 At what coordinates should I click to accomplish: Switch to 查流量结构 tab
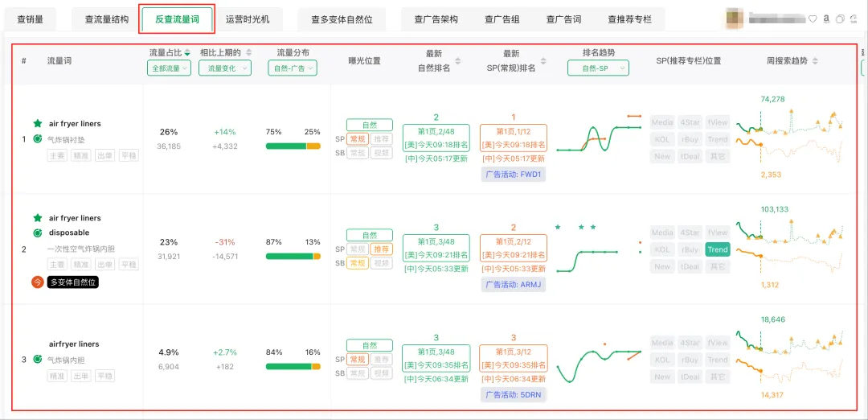point(106,19)
